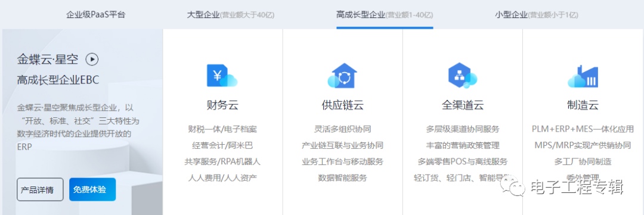Click the 供应链云 house icon
This screenshot has height=215, width=644.
342,76
